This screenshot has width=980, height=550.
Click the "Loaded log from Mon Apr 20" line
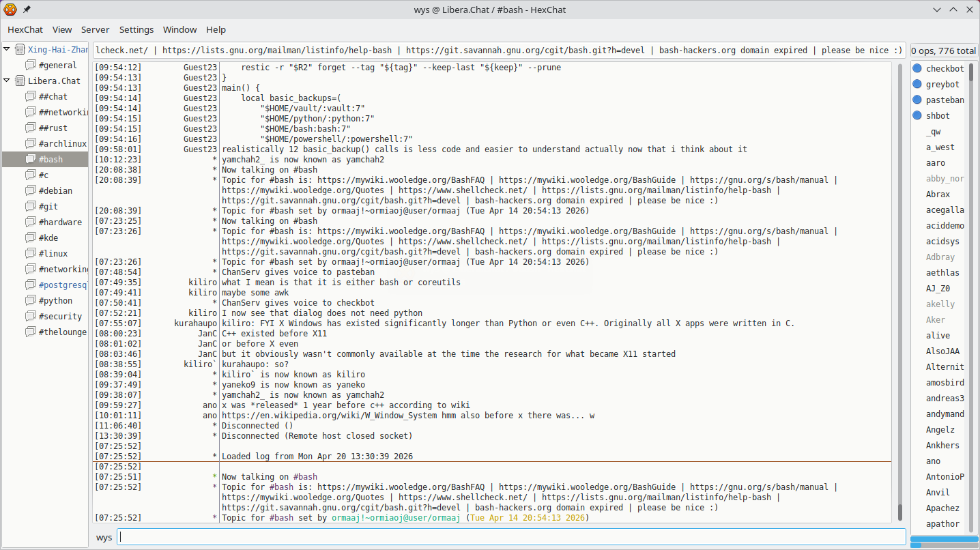(x=317, y=457)
